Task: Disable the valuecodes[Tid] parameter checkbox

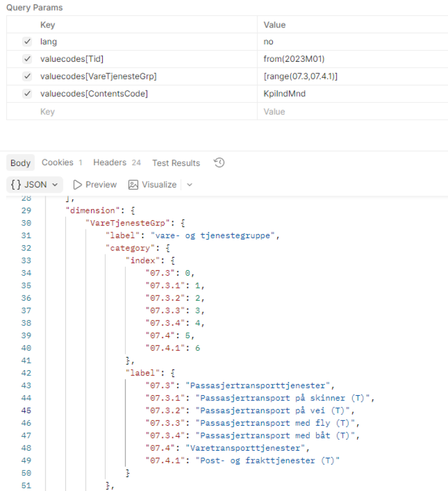Action: tap(27, 59)
